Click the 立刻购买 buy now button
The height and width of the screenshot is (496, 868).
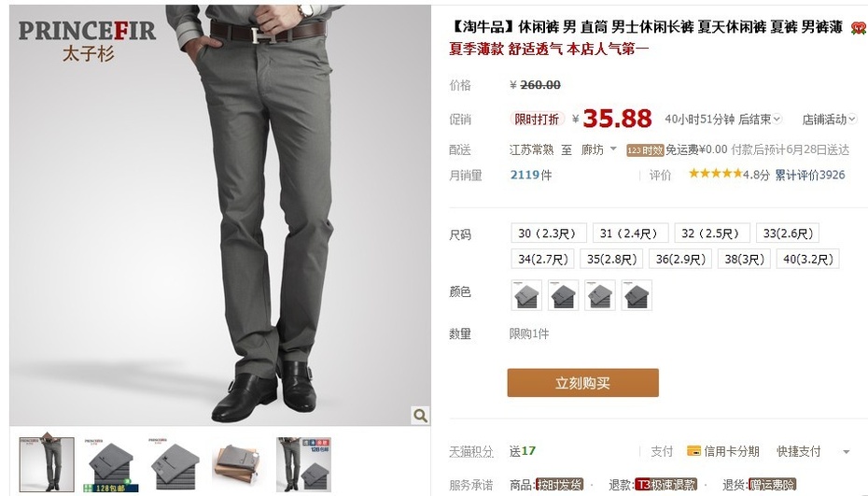coord(583,383)
